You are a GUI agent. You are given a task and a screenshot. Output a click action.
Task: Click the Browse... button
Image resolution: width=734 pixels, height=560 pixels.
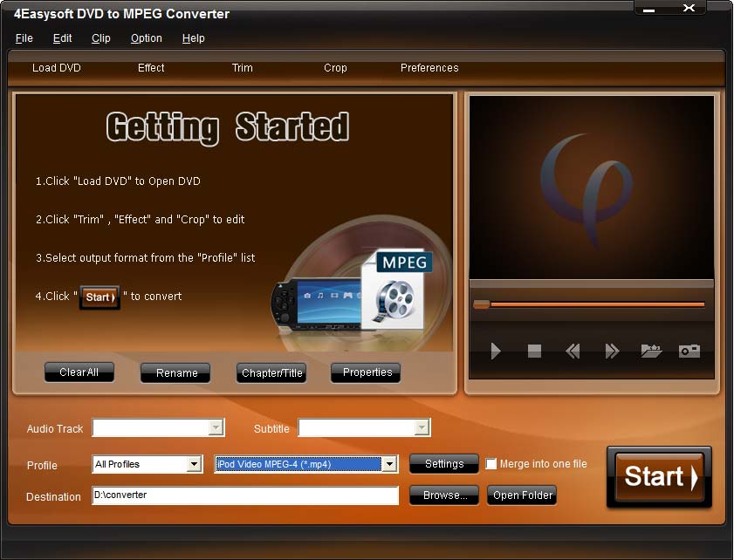pyautogui.click(x=444, y=495)
